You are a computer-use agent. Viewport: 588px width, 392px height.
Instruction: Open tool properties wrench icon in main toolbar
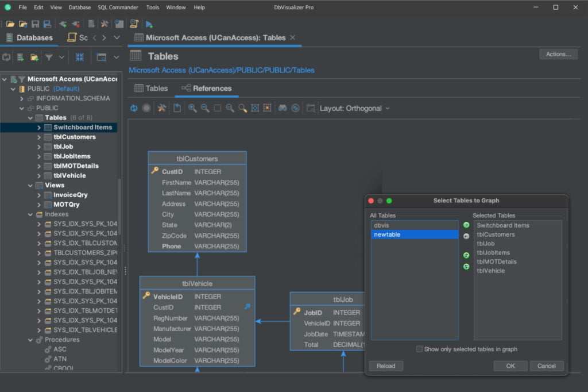point(105,24)
